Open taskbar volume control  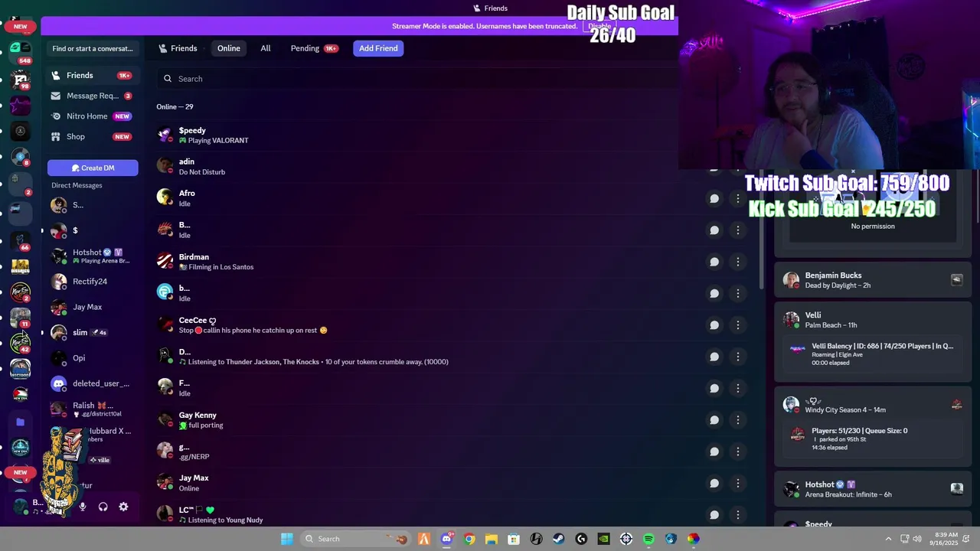tap(917, 539)
